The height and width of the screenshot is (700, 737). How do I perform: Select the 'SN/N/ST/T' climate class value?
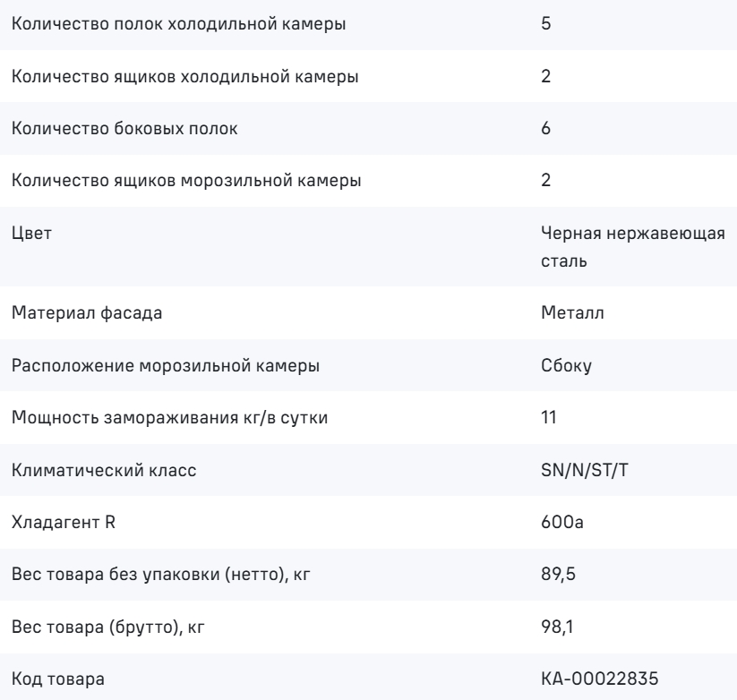tap(584, 470)
